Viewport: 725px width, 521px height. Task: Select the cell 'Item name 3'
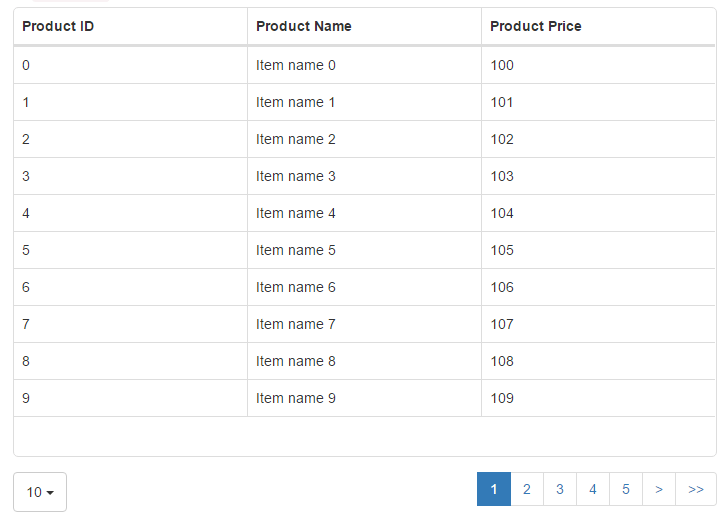(x=364, y=176)
